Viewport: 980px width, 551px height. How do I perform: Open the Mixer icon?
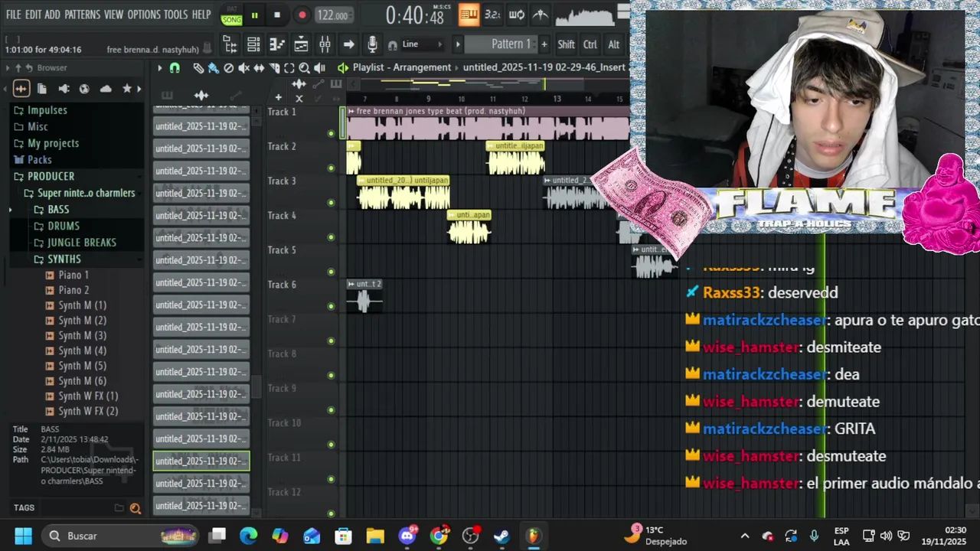325,44
